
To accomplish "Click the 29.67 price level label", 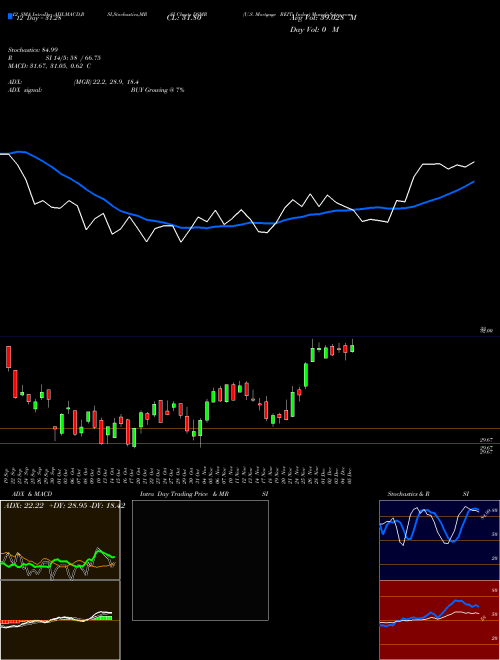I will click(486, 440).
